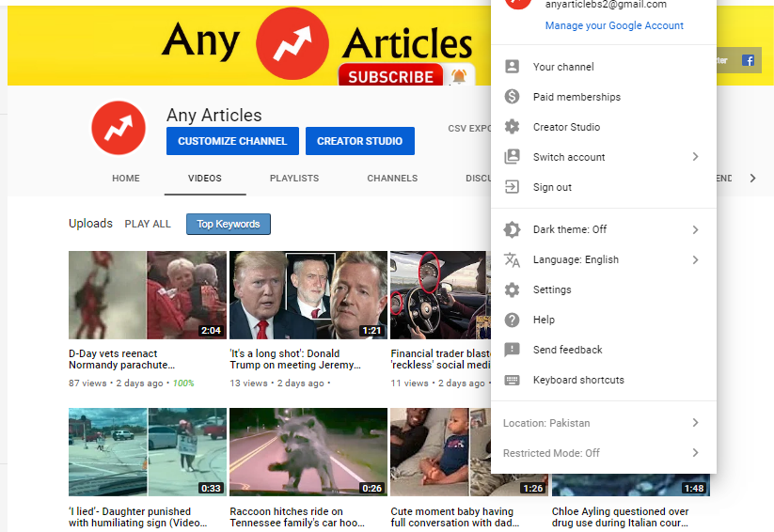Open Financial trader video thumbnail
This screenshot has width=774, height=532.
441,295
